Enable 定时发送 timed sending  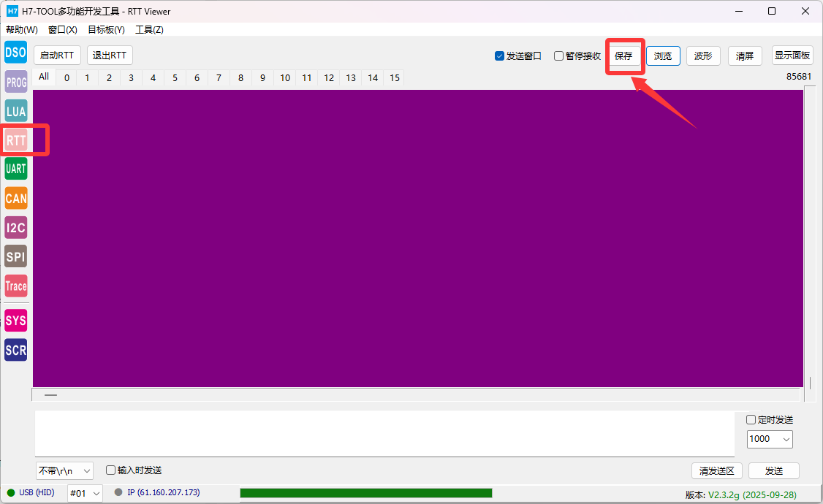pos(750,419)
